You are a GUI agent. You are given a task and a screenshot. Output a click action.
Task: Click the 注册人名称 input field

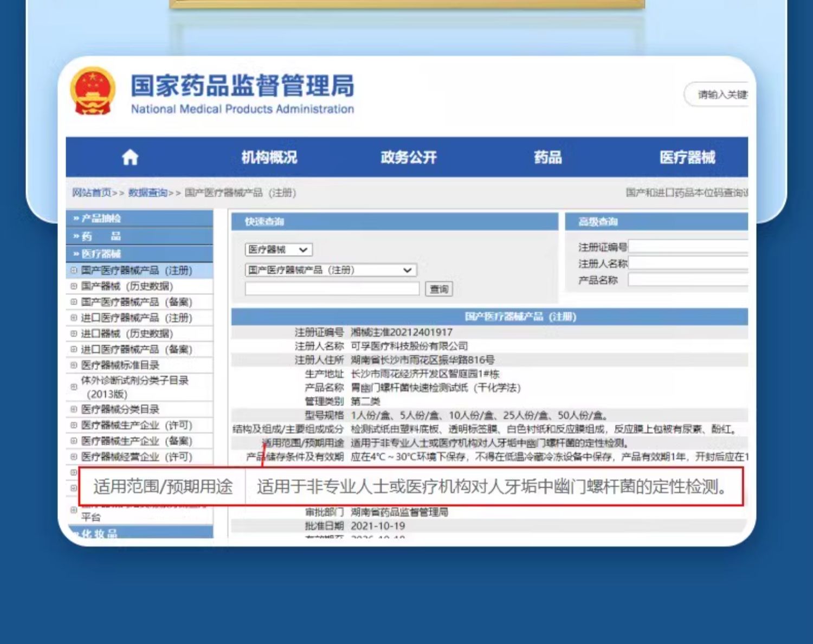(687, 263)
